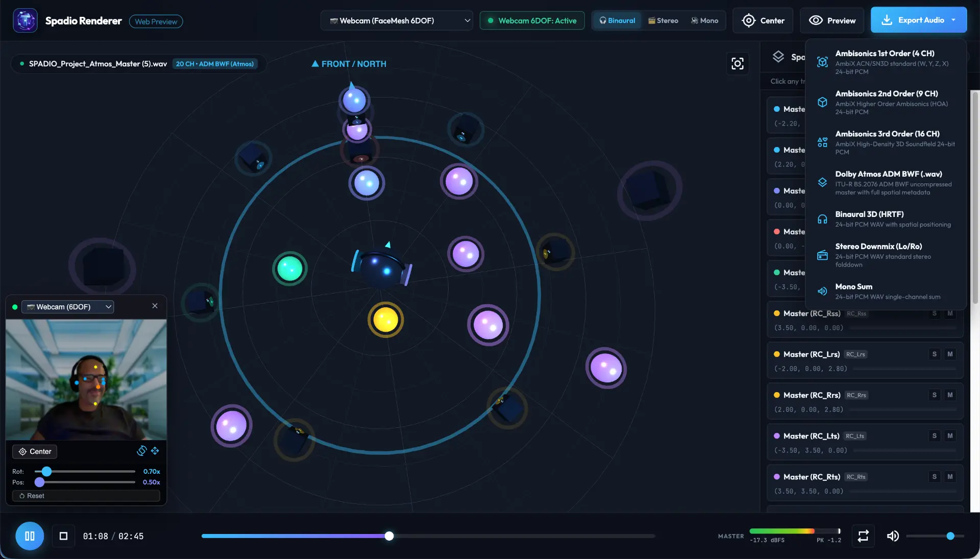Solo the Master (RC_Rrs) track

935,395
